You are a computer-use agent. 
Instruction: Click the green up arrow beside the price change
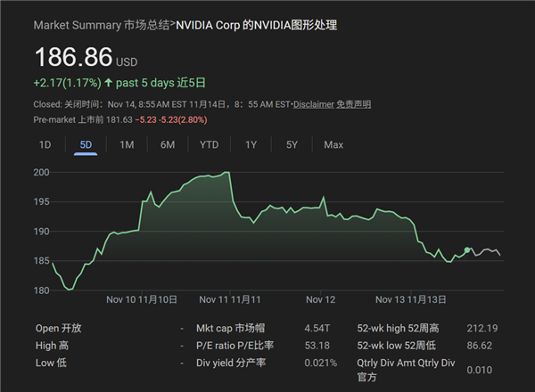109,83
